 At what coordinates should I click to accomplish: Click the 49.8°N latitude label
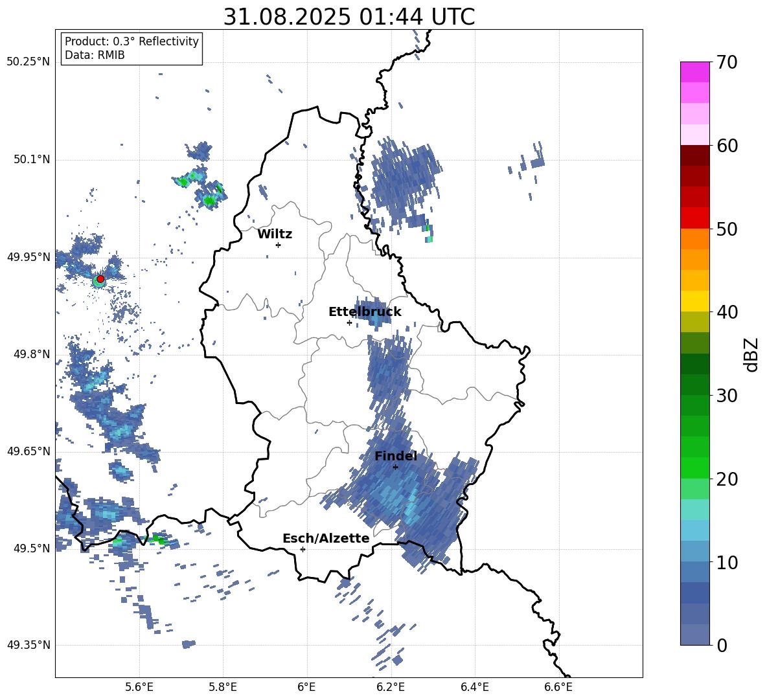tap(32, 354)
